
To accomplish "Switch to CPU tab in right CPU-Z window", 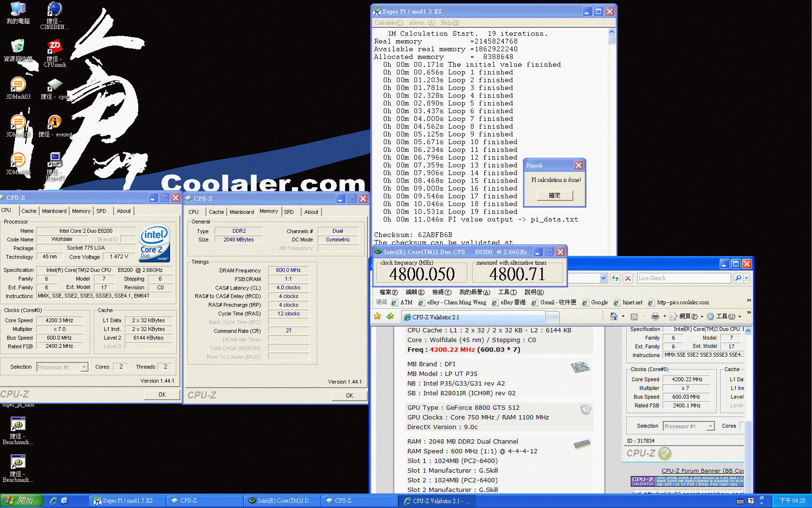I will pos(193,212).
